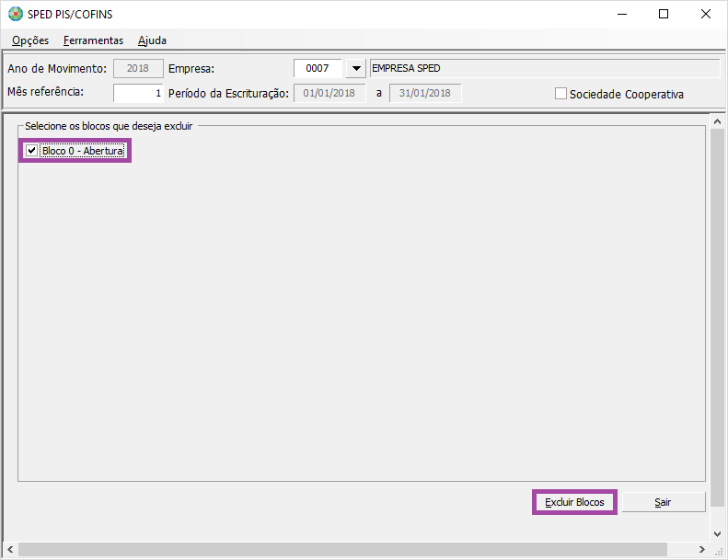Open the Ajuda menu
Viewport: 728px width, 560px height.
pos(152,40)
